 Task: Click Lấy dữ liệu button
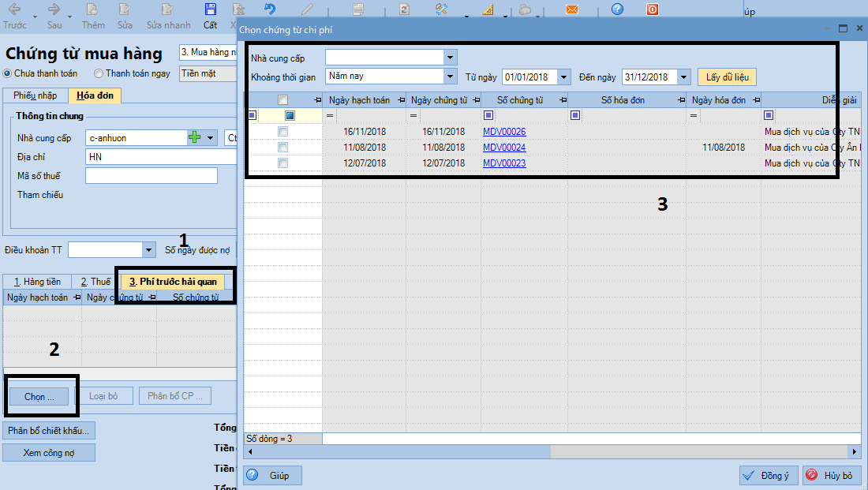tap(727, 77)
